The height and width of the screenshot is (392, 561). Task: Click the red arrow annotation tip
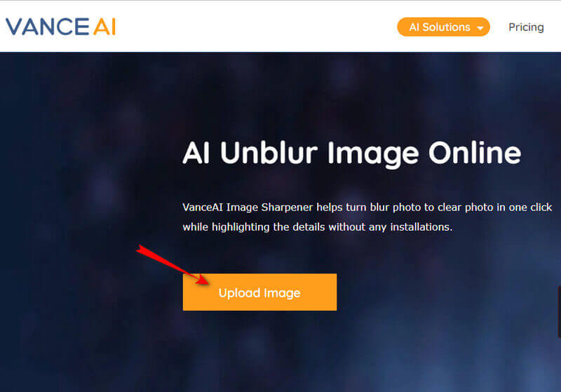tap(207, 283)
